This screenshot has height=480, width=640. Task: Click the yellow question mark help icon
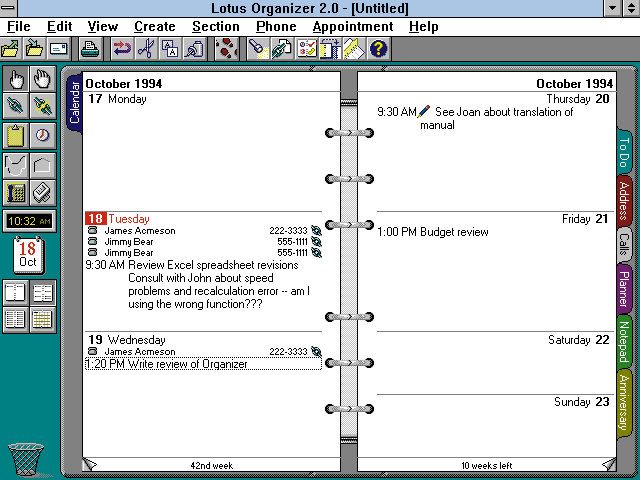(378, 48)
